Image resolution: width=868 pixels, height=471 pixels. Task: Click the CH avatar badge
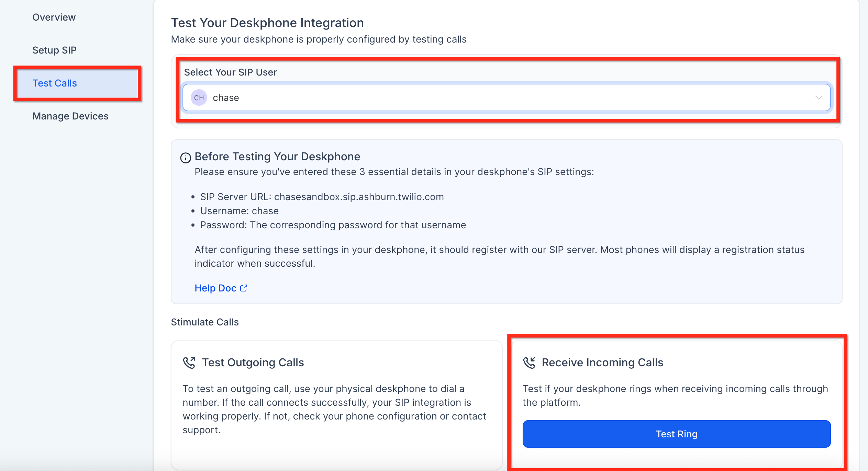(x=199, y=98)
